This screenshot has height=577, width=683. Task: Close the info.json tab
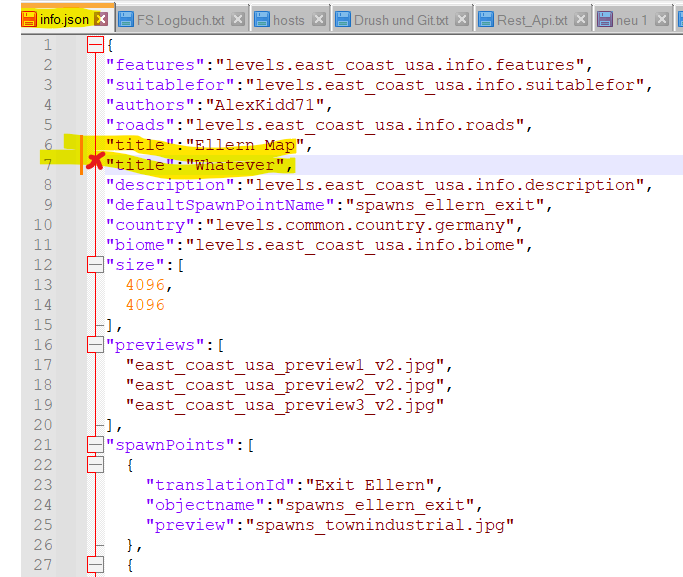click(101, 19)
